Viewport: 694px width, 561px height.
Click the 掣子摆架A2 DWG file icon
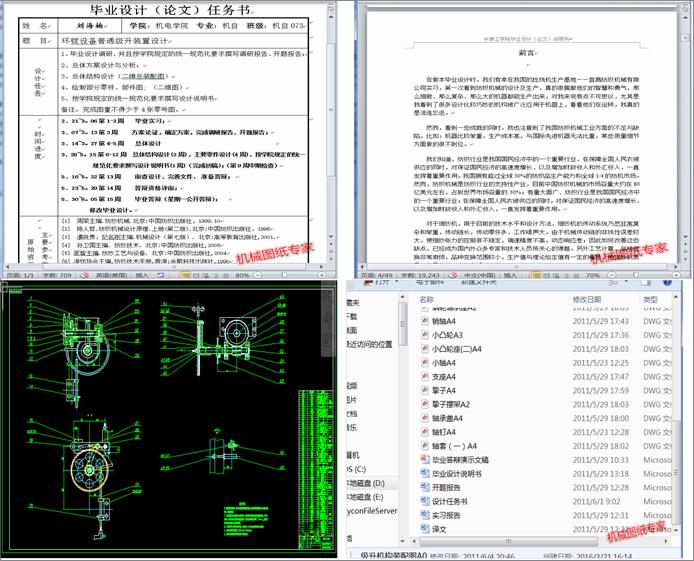pyautogui.click(x=424, y=404)
